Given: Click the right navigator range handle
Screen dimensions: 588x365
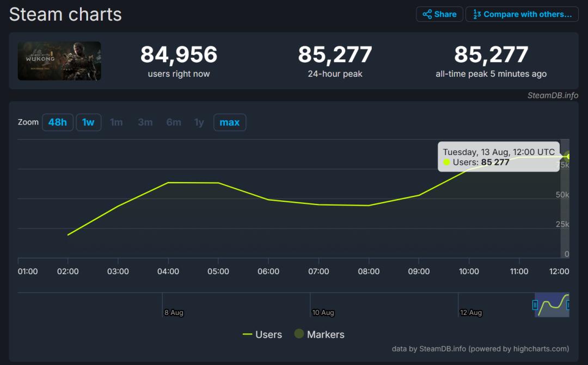Looking at the screenshot, I should 568,305.
